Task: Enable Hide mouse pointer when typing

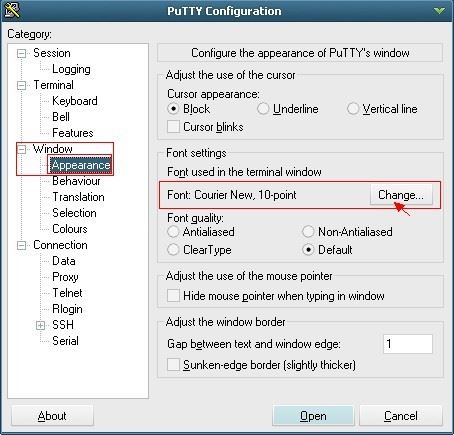Action: tap(173, 296)
